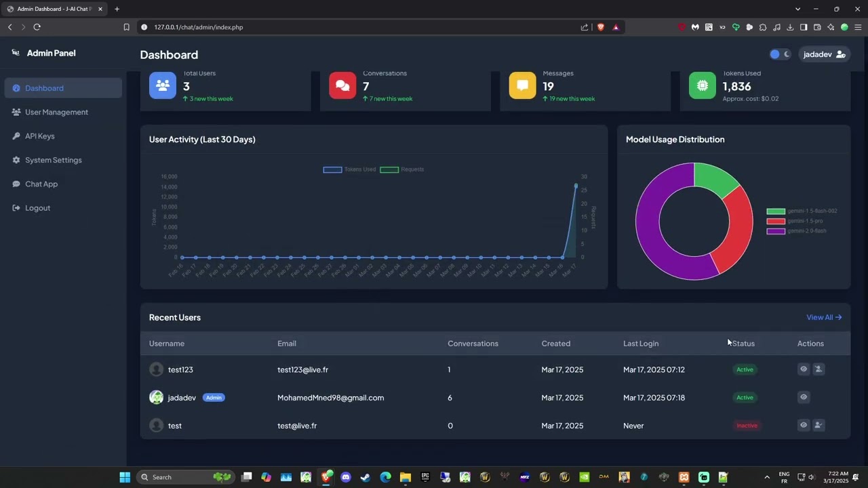Click the Last Login column header

point(641,344)
